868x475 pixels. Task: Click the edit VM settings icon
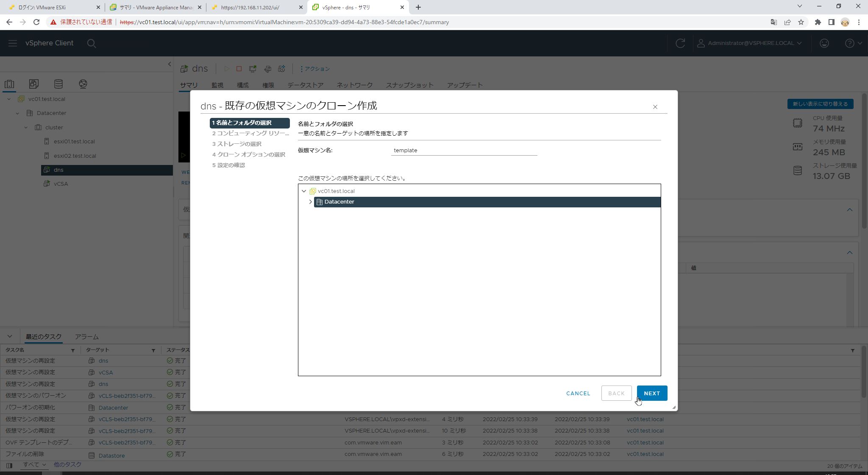267,69
